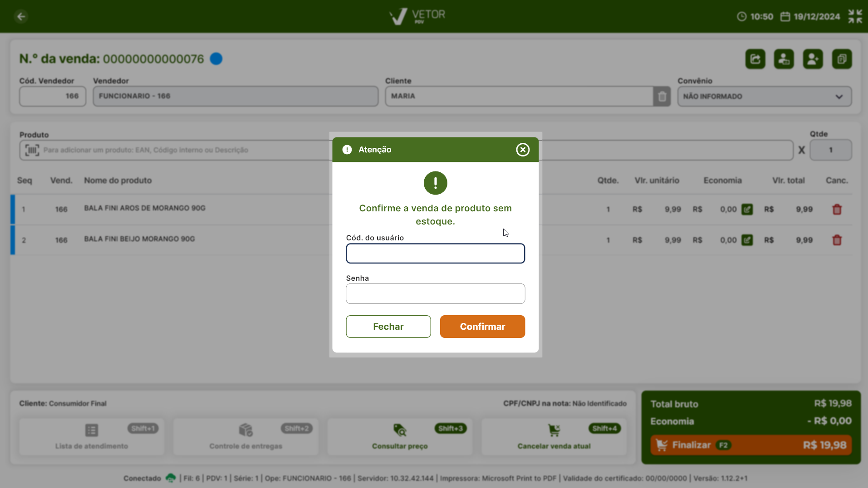Edit discount on BALA FINI AROS DE MORANGO
The width and height of the screenshot is (868, 488).
(x=747, y=209)
